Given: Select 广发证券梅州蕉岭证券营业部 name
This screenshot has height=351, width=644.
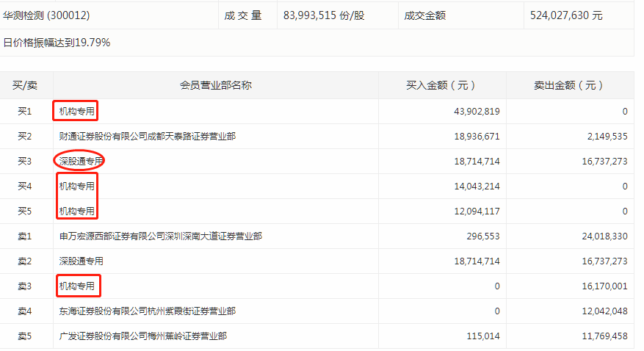Looking at the screenshot, I should pos(142,336).
